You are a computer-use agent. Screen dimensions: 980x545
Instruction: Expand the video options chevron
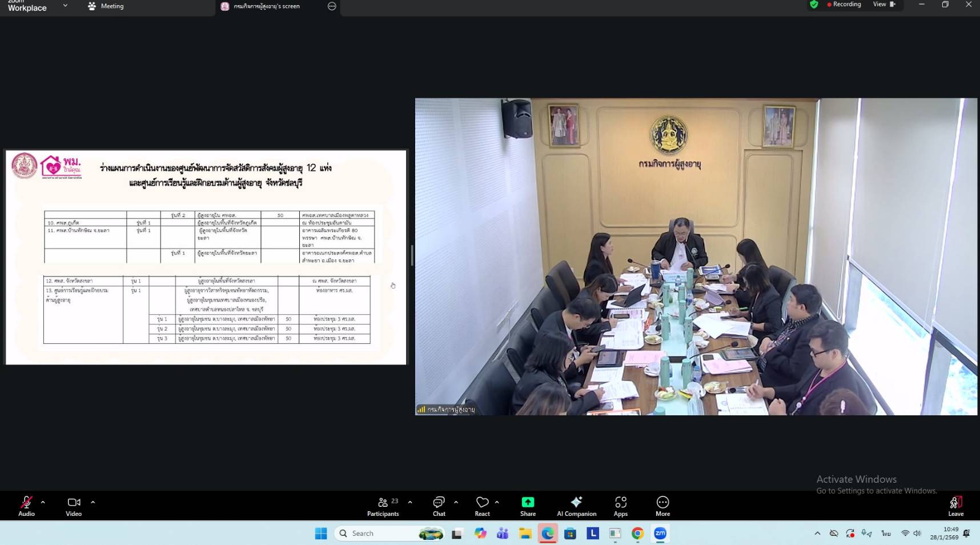(93, 502)
